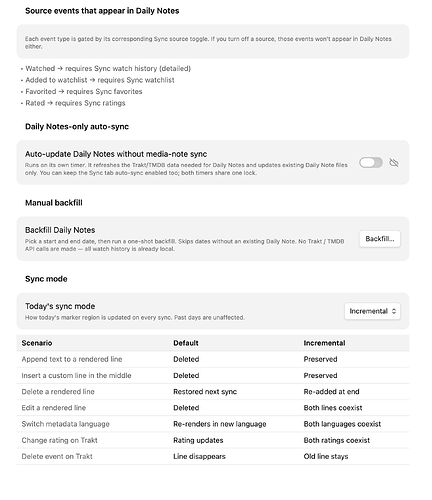This screenshot has width=432, height=500.
Task: Select the 'Append text to a rendered line' row
Action: (213, 359)
